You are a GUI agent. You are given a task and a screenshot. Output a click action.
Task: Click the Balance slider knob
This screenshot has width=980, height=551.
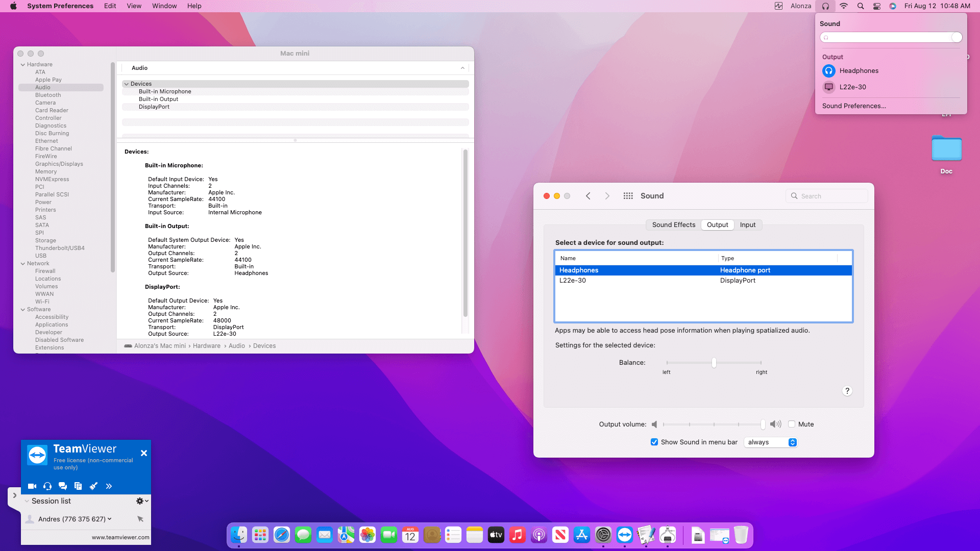(x=714, y=363)
